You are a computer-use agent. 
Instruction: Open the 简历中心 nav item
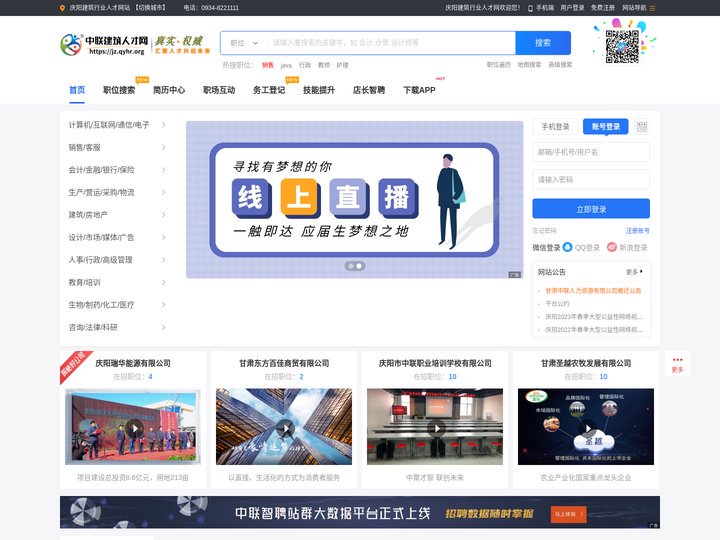pos(169,90)
